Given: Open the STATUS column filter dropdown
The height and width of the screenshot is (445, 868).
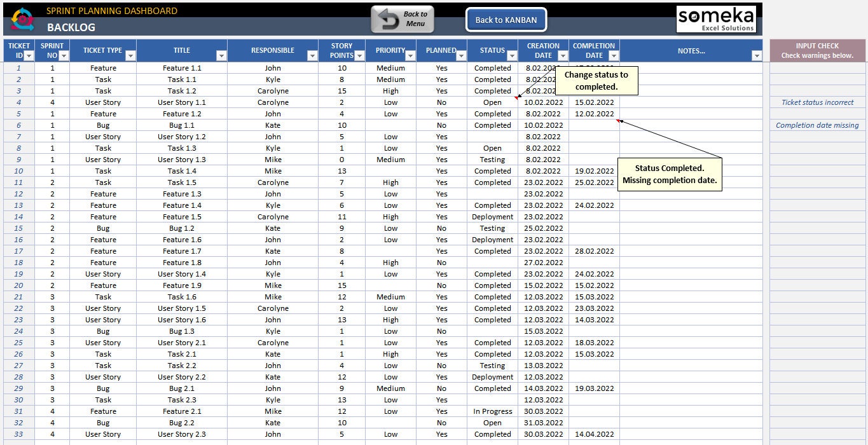Looking at the screenshot, I should 513,56.
